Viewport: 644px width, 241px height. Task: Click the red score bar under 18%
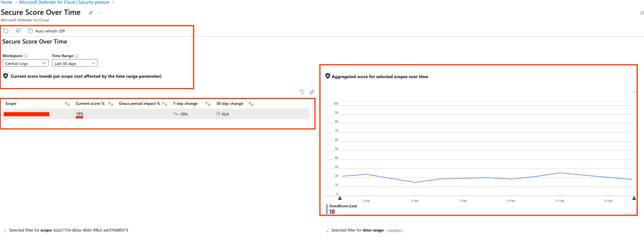point(79,117)
